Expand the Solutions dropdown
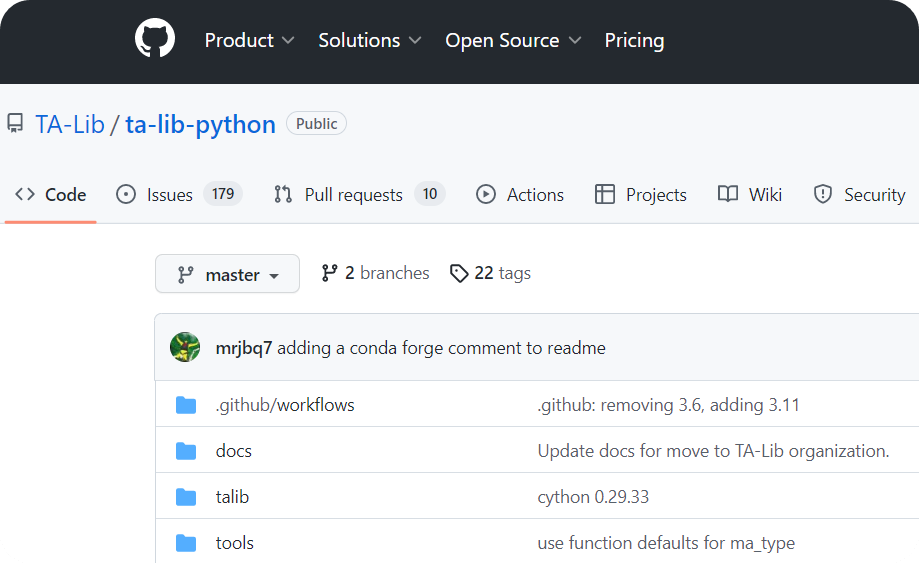This screenshot has width=919, height=563. click(x=370, y=40)
